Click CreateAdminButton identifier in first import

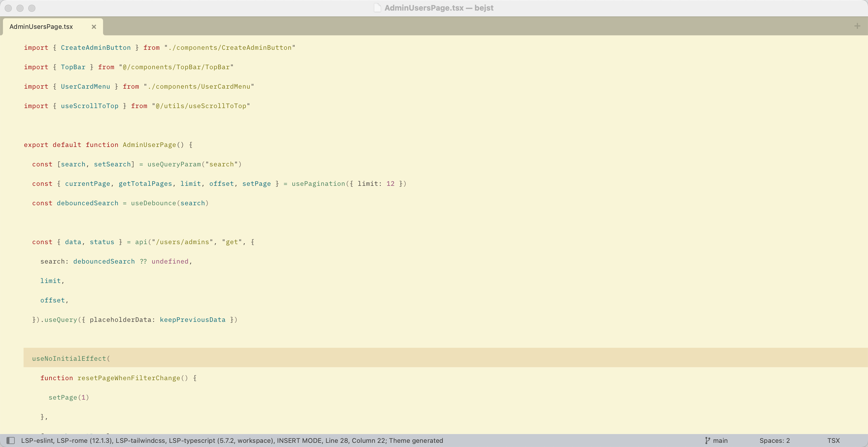point(96,47)
